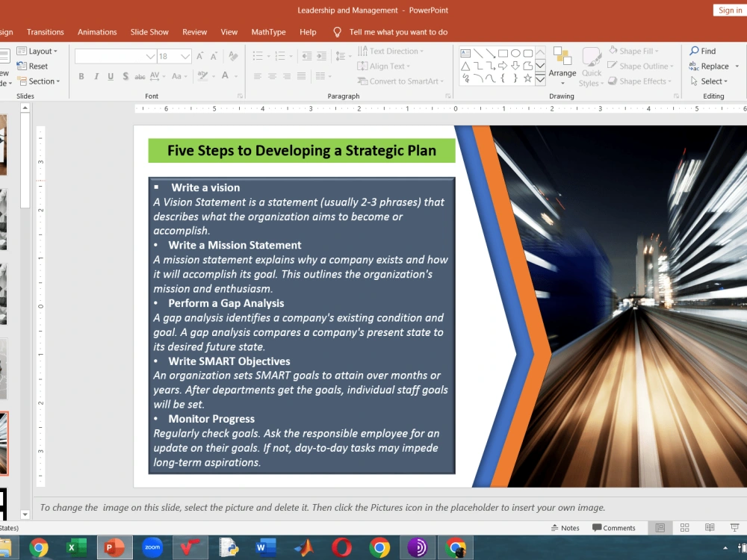This screenshot has height=560, width=747.
Task: Open the Select dropdown
Action: (709, 81)
